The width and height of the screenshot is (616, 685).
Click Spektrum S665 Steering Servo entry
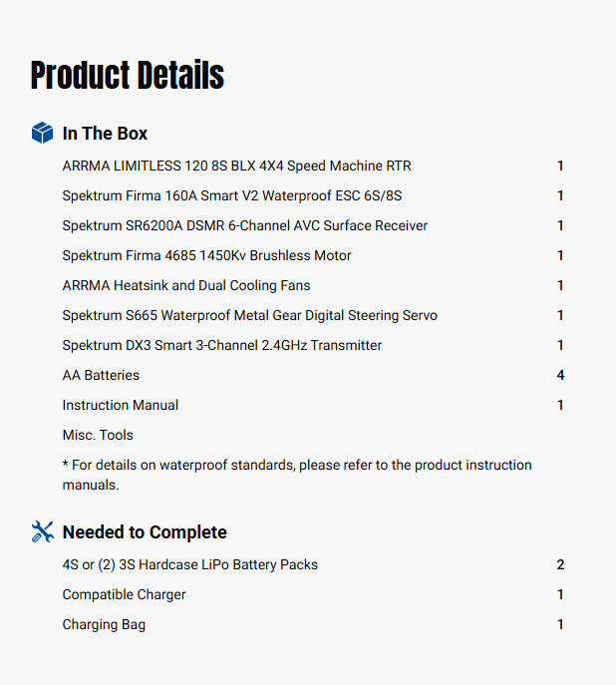[x=249, y=315]
